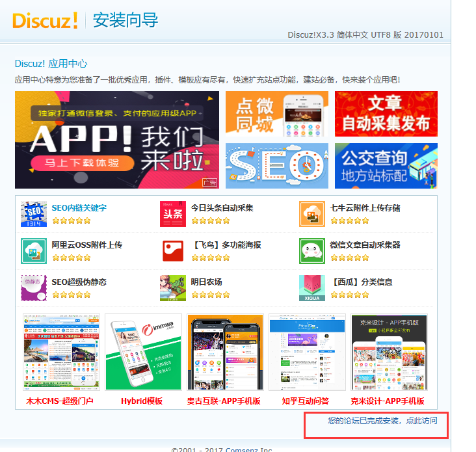The height and width of the screenshot is (452, 476).
Task: Click the 公交查询 地方站标配 banner
Action: pyautogui.click(x=386, y=166)
